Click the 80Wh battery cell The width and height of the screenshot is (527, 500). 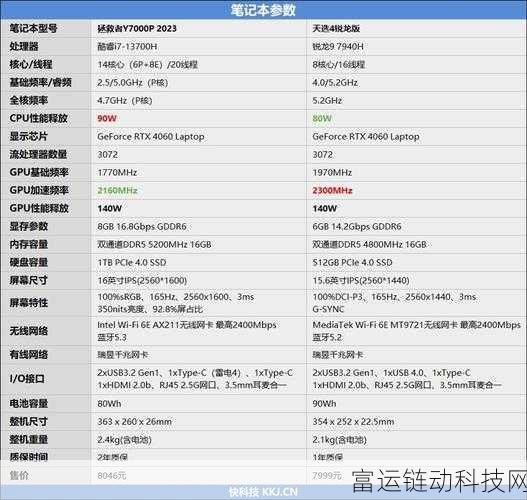[109, 404]
